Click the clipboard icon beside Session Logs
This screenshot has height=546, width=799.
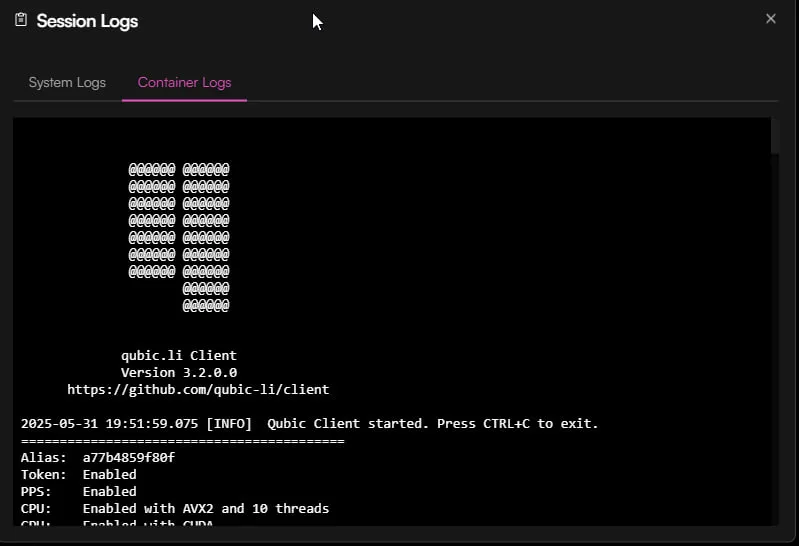click(21, 20)
